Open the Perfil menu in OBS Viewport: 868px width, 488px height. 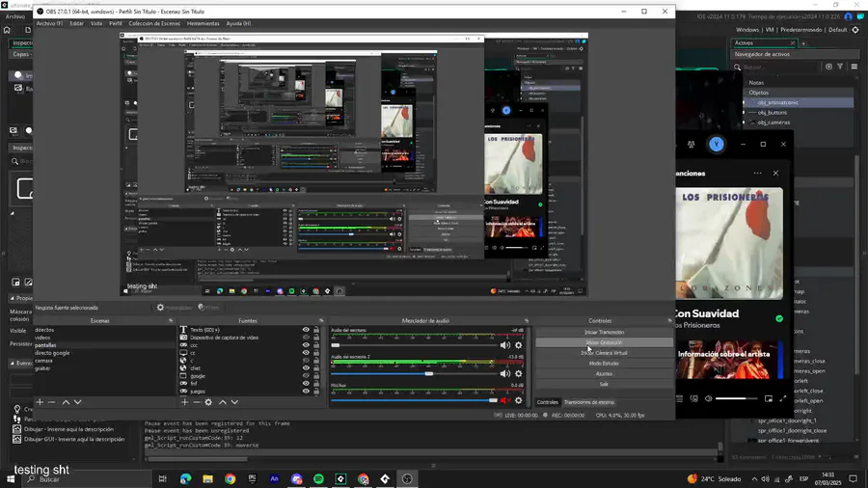(x=115, y=24)
